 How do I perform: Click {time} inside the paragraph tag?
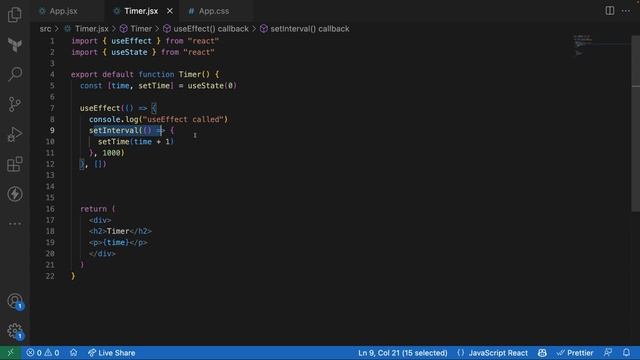click(x=116, y=242)
